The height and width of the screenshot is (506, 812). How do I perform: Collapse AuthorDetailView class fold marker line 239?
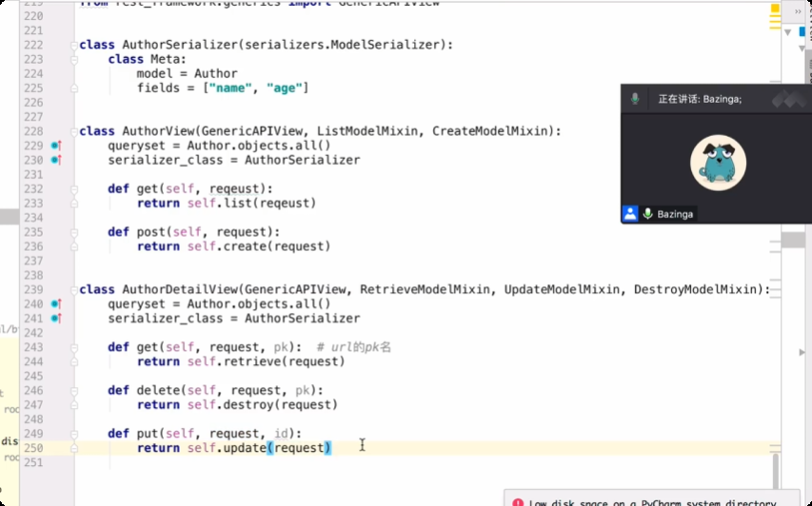(74, 290)
